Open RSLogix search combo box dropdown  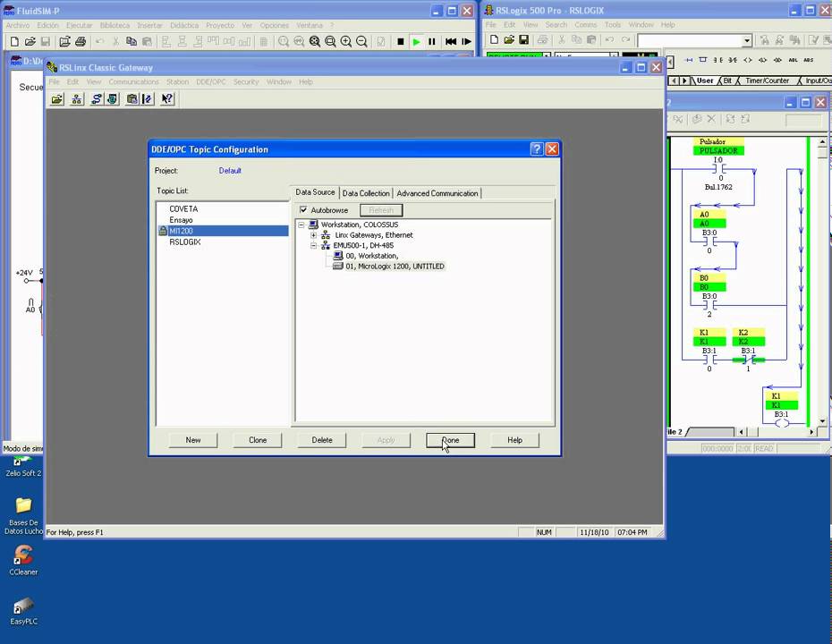click(747, 41)
